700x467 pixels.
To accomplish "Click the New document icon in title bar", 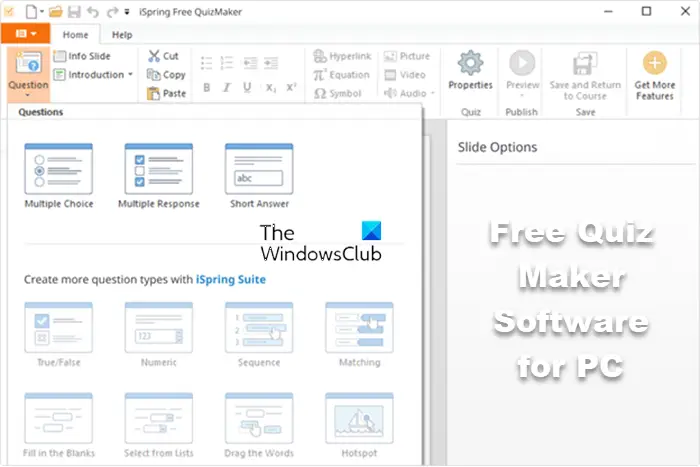I will pos(31,12).
